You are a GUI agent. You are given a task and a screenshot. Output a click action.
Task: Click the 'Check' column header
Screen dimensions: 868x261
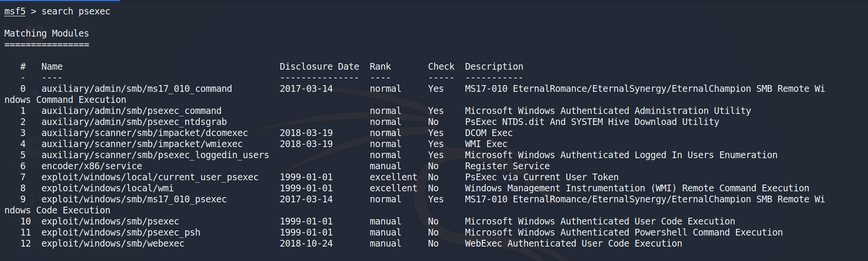[x=441, y=66]
